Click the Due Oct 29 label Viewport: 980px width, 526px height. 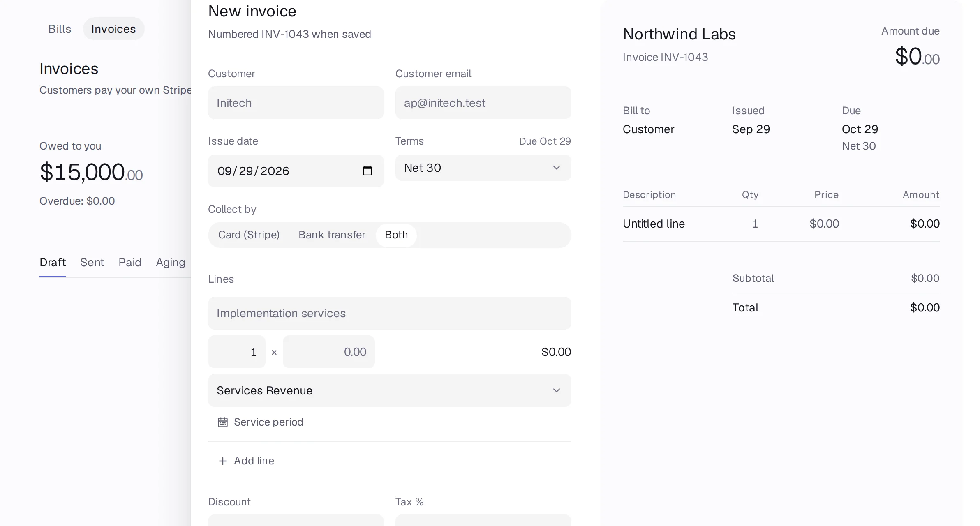545,141
